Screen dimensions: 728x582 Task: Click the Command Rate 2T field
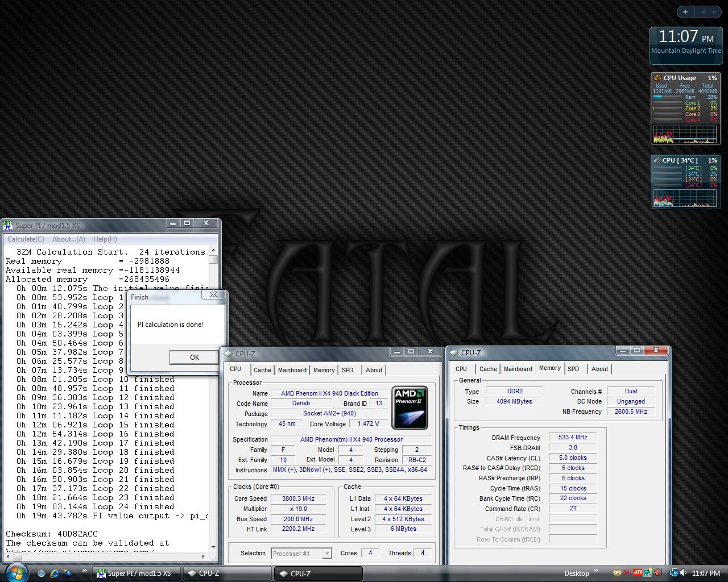(x=573, y=509)
